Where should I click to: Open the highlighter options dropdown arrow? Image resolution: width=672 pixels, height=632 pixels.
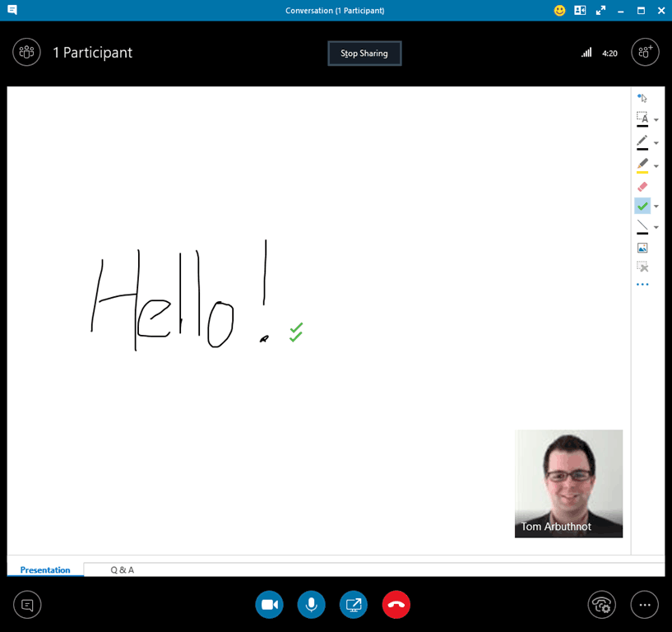coord(656,166)
